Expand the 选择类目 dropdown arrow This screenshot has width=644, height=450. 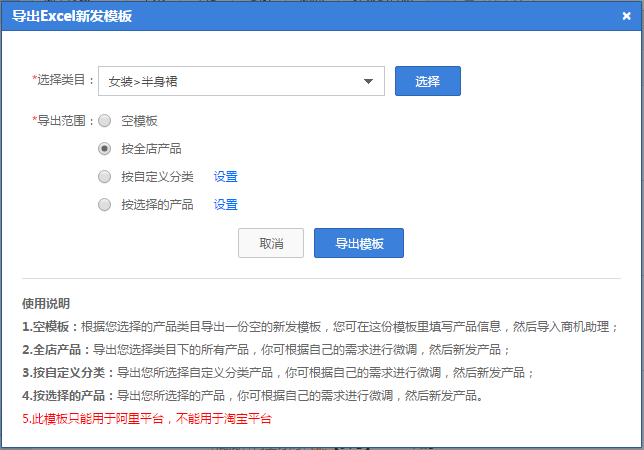click(x=368, y=81)
